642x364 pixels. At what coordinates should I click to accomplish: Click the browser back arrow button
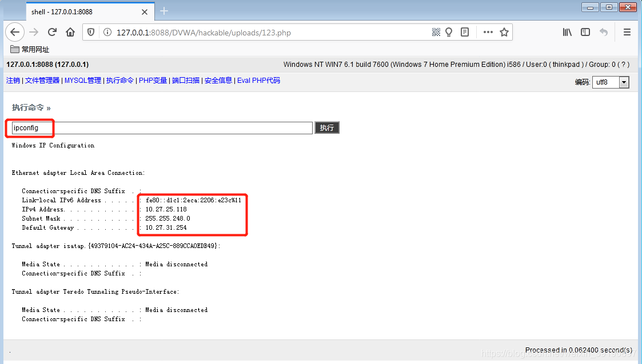point(15,33)
